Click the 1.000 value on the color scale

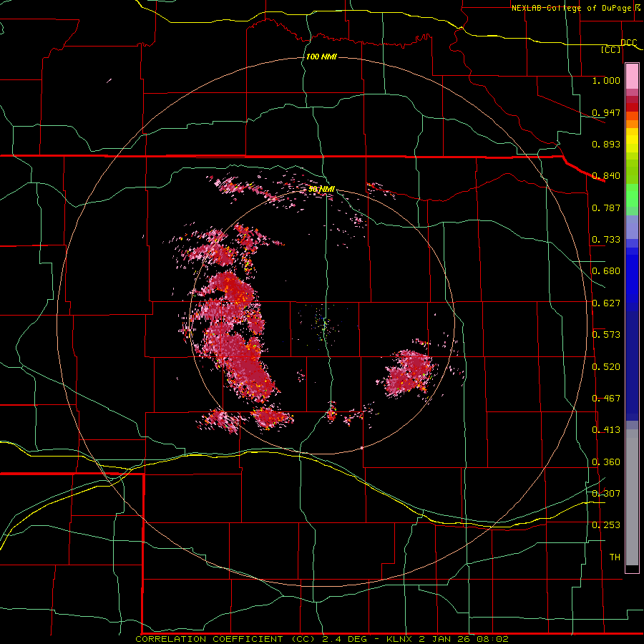pyautogui.click(x=606, y=80)
